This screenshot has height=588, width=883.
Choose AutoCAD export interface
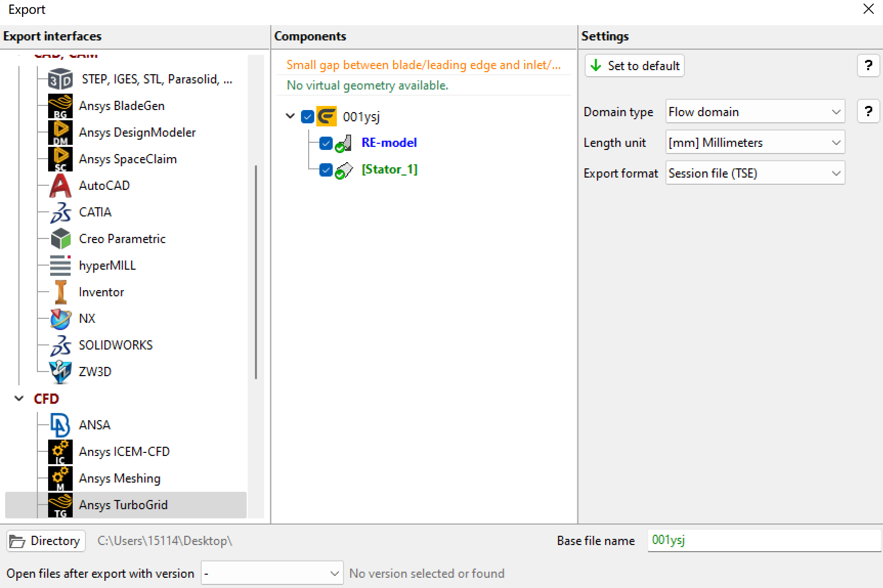click(x=104, y=186)
